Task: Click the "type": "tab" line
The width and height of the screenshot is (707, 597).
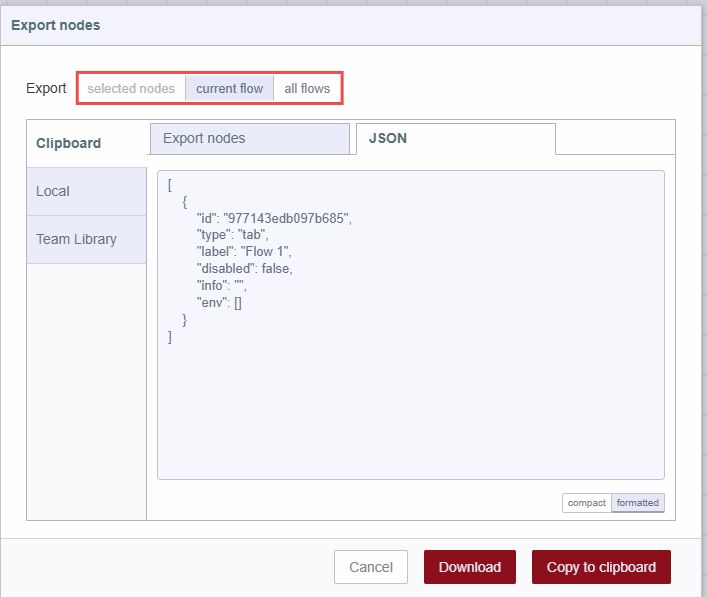Action: [x=232, y=235]
